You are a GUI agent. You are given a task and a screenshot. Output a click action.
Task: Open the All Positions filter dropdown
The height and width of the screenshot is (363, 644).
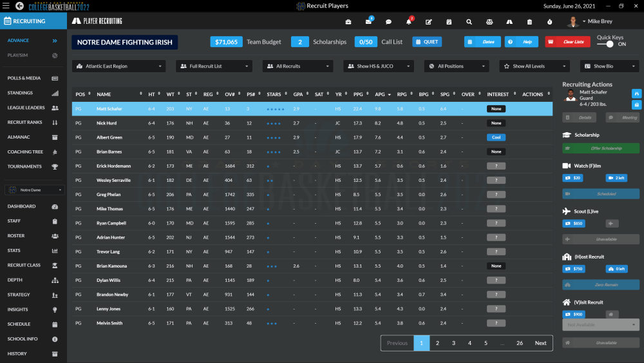(459, 66)
